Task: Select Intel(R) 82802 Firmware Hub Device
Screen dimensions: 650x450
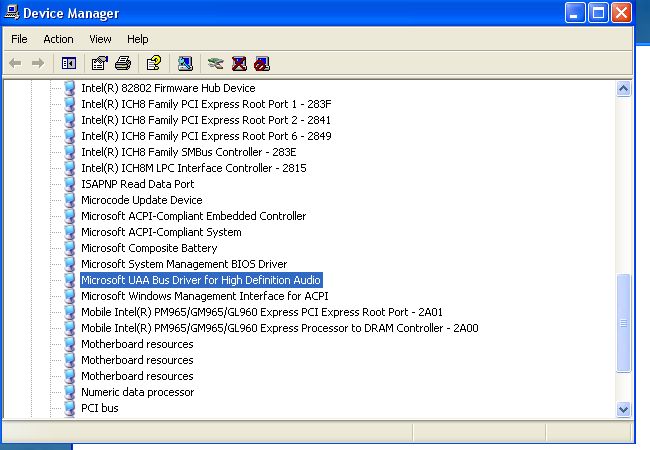Action: 168,88
